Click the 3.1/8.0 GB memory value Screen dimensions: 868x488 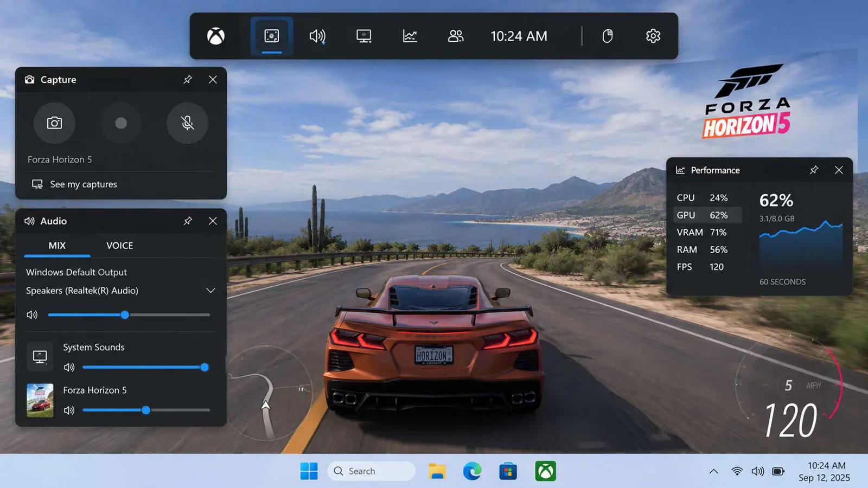tap(777, 219)
